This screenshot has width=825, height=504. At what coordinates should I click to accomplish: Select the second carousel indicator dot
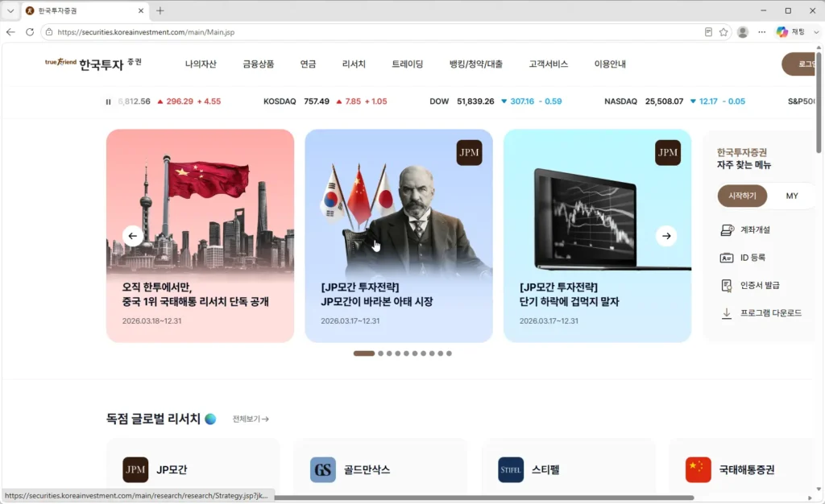tap(380, 353)
